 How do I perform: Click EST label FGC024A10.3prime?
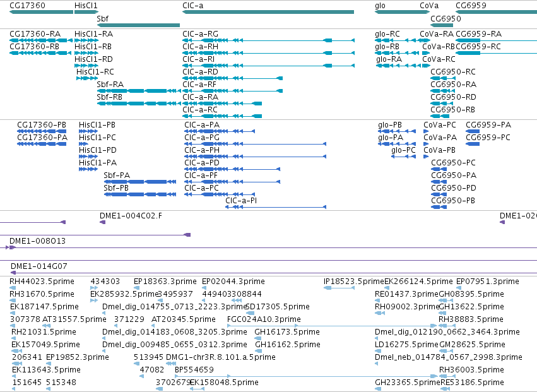[264, 319]
